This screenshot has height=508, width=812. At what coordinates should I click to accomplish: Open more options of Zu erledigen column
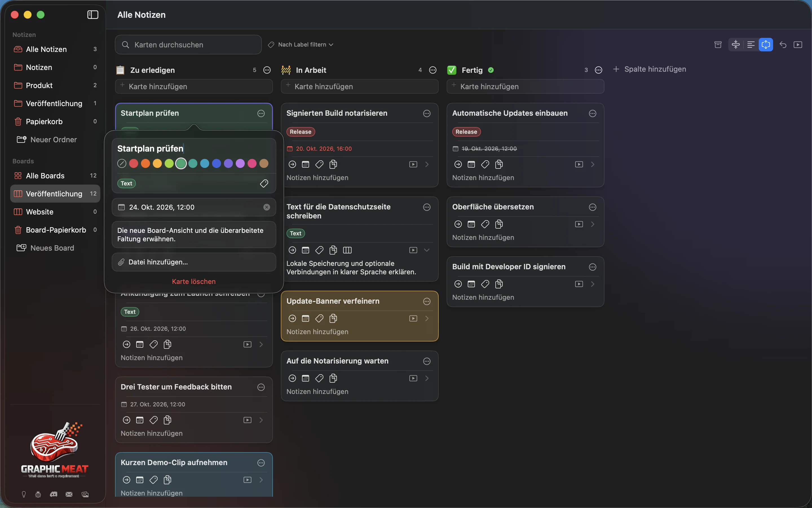point(267,70)
